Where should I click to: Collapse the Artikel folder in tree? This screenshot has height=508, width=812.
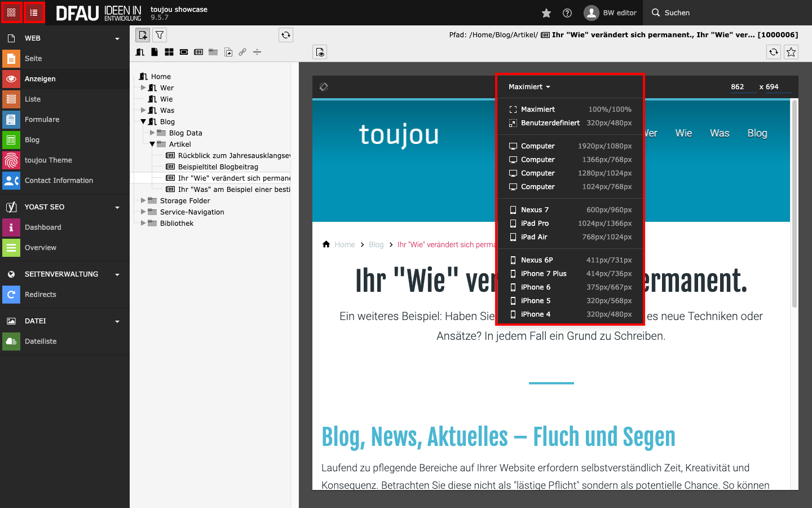click(x=152, y=144)
